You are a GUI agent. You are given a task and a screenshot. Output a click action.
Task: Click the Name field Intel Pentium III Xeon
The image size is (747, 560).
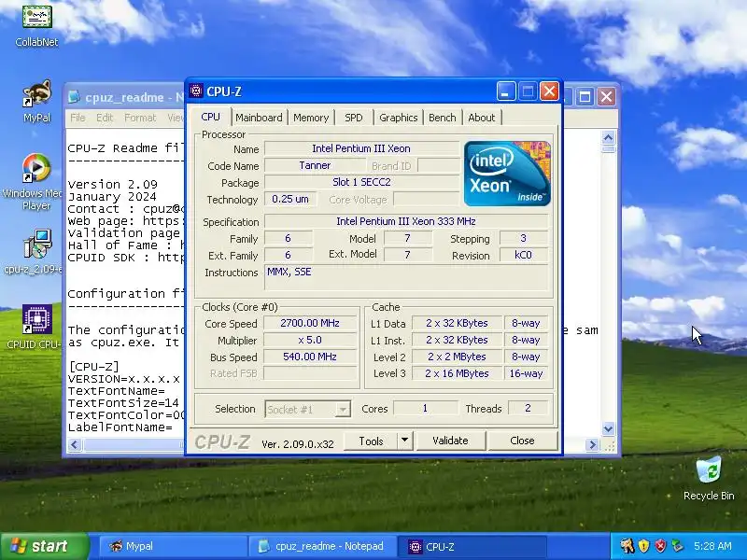point(361,148)
